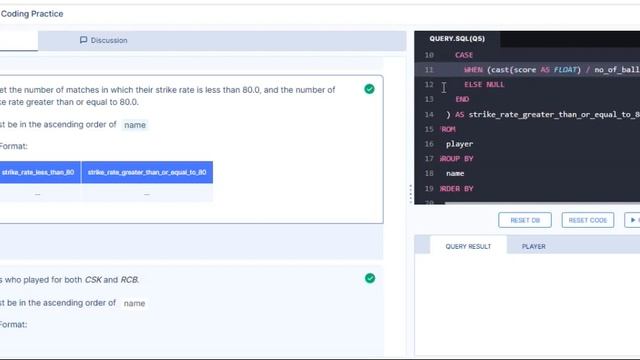Click the Coding Practice title

(x=32, y=14)
